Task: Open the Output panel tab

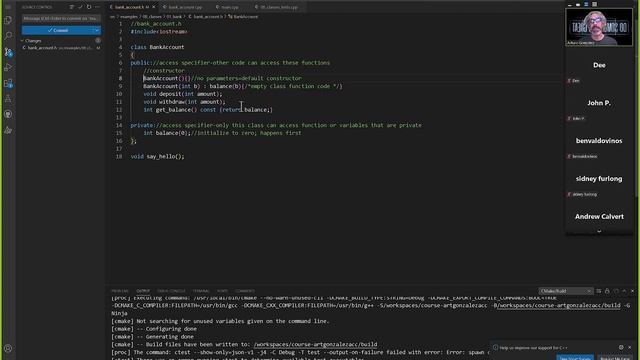Action: [x=143, y=291]
